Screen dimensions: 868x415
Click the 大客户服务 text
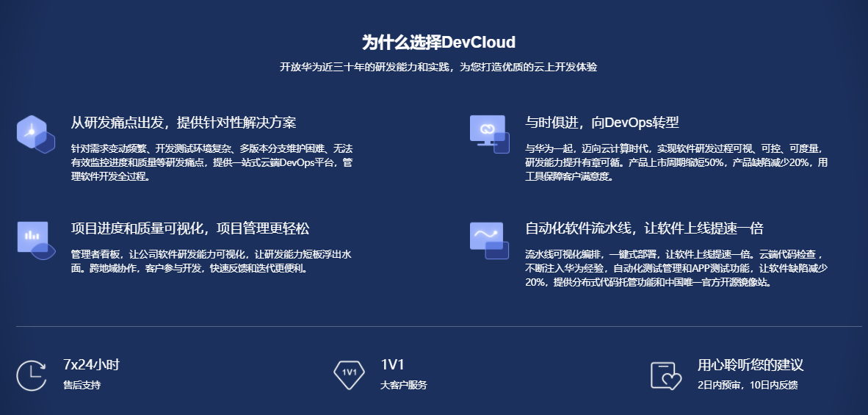tap(404, 385)
